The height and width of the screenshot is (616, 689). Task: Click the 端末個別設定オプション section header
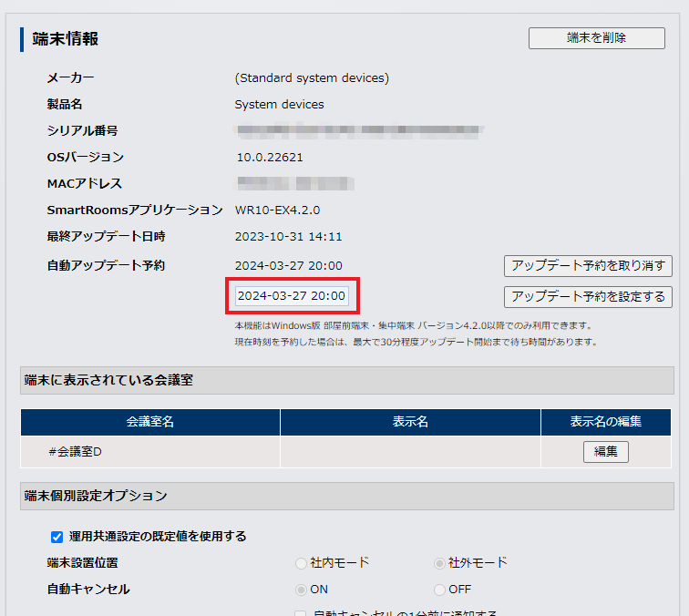point(96,496)
